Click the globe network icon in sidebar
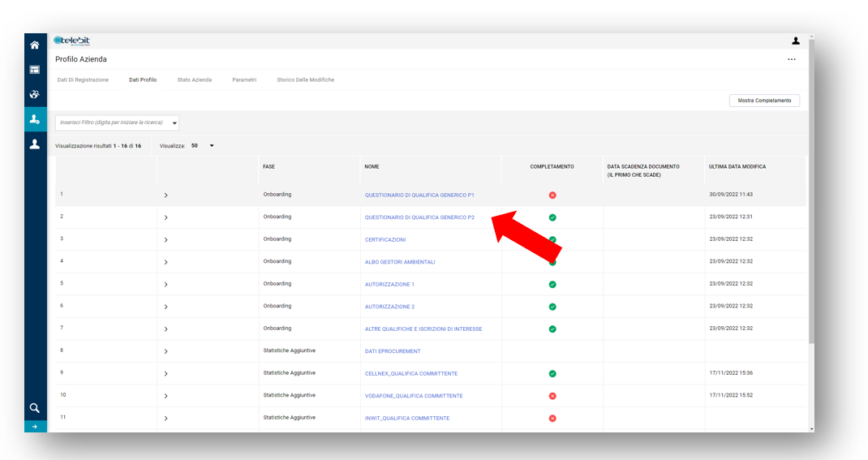This screenshot has height=460, width=868. (35, 94)
